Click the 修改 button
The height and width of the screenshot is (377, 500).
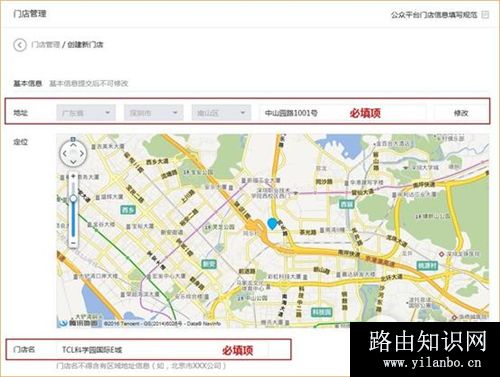461,113
